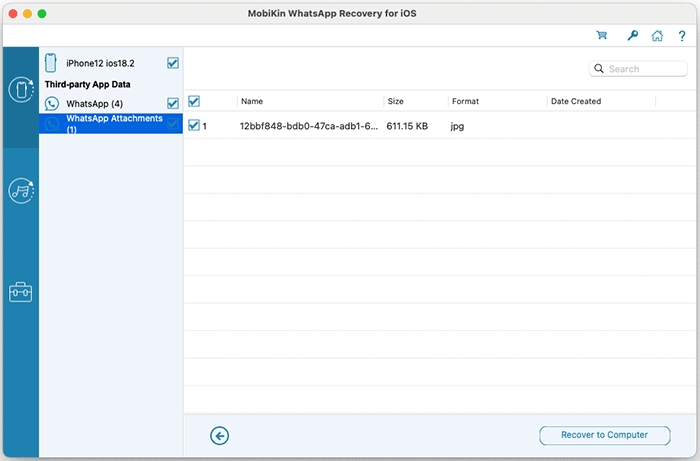The height and width of the screenshot is (461, 700).
Task: Sort by the Size column header
Action: [396, 101]
